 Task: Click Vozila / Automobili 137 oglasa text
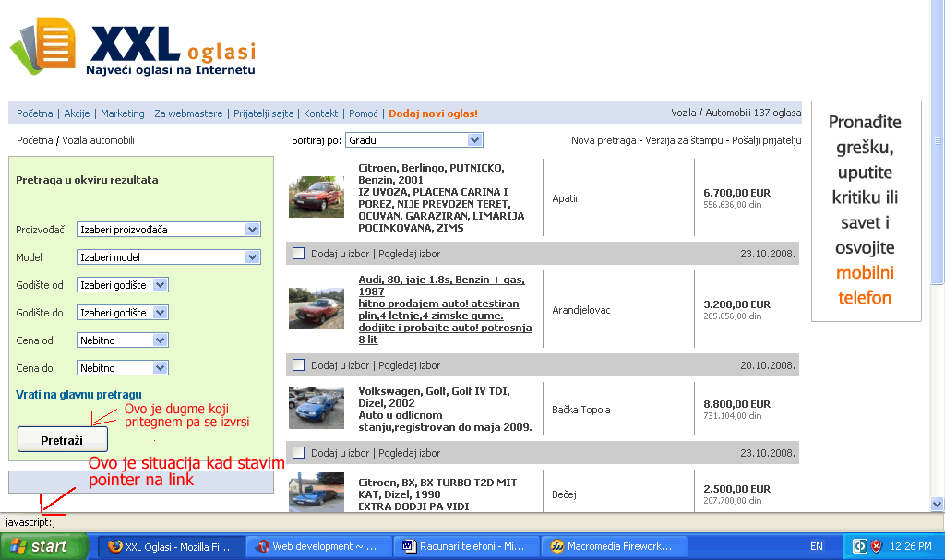pyautogui.click(x=736, y=113)
